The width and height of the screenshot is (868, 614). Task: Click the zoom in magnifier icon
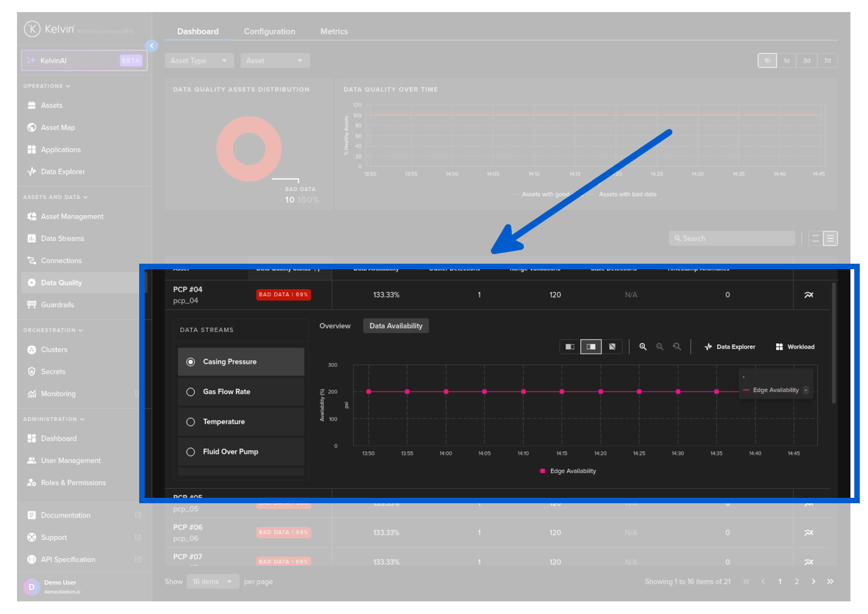tap(643, 346)
